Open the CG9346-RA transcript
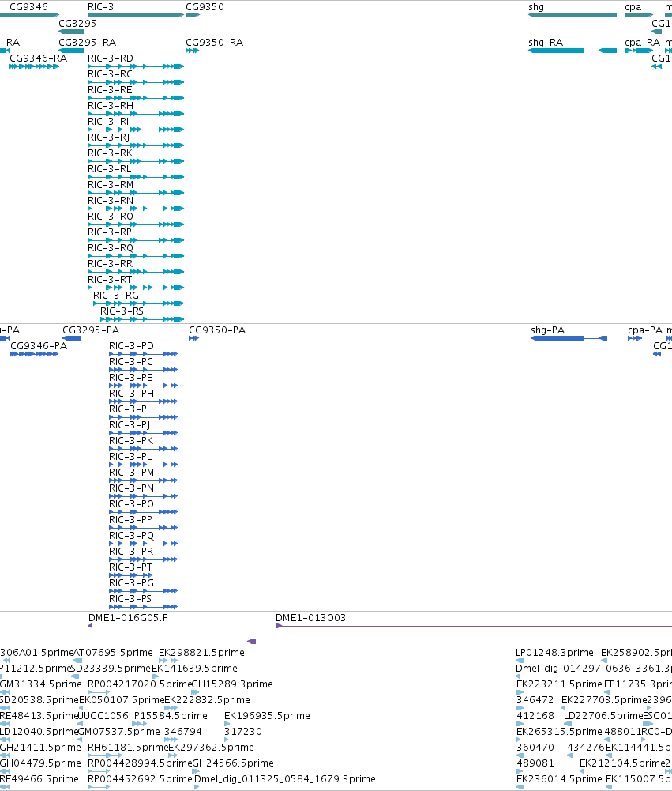 coord(34,66)
